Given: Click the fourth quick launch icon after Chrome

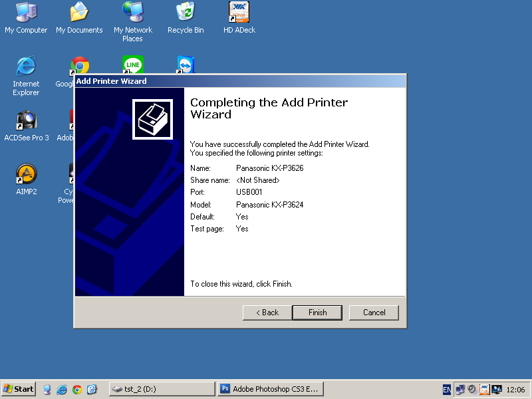Looking at the screenshot, I should tap(92, 389).
